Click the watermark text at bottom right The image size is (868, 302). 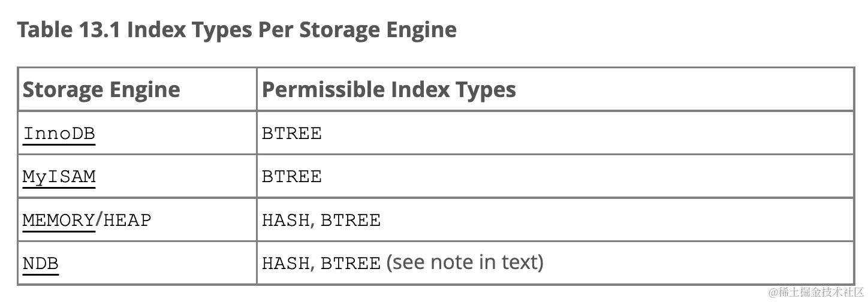[x=816, y=292]
